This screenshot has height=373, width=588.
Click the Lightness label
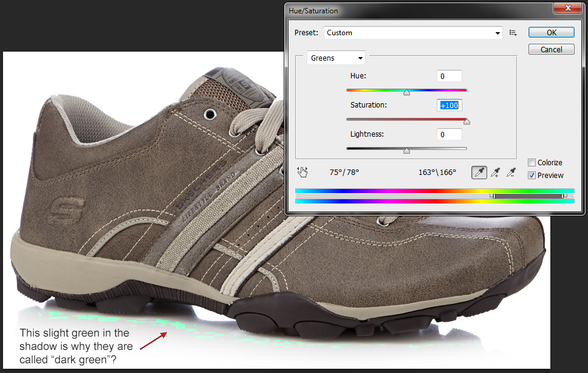click(367, 134)
